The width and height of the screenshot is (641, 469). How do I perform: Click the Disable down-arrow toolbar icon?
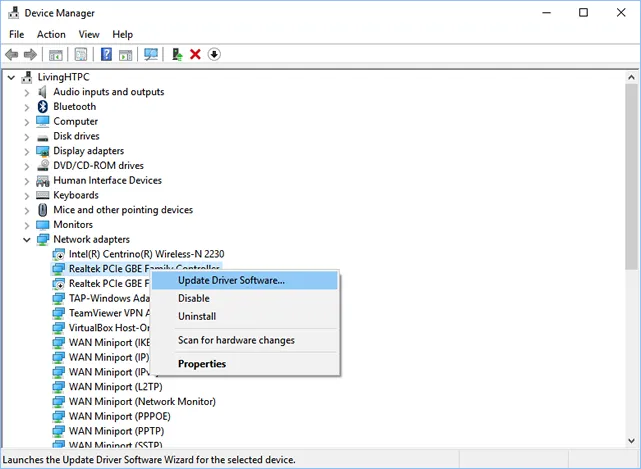tap(214, 54)
